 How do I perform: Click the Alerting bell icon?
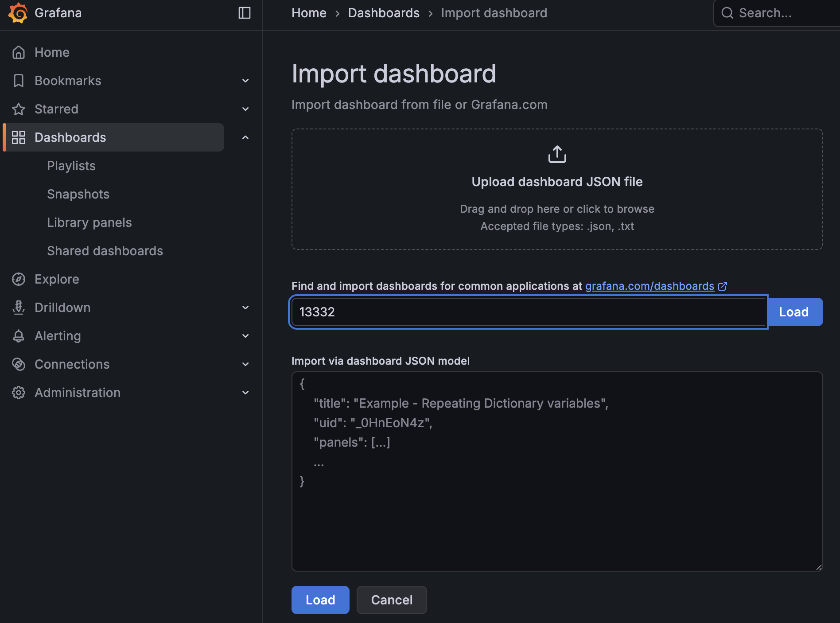point(19,336)
